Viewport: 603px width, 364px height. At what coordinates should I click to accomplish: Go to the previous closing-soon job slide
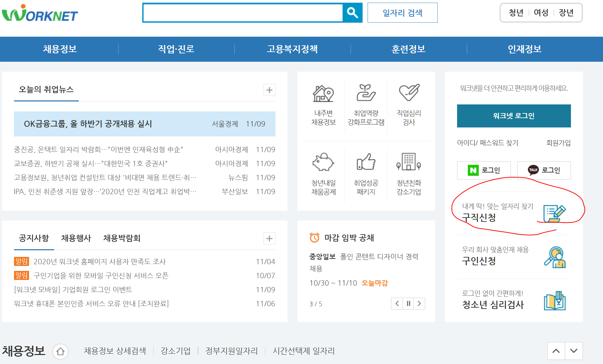[397, 304]
